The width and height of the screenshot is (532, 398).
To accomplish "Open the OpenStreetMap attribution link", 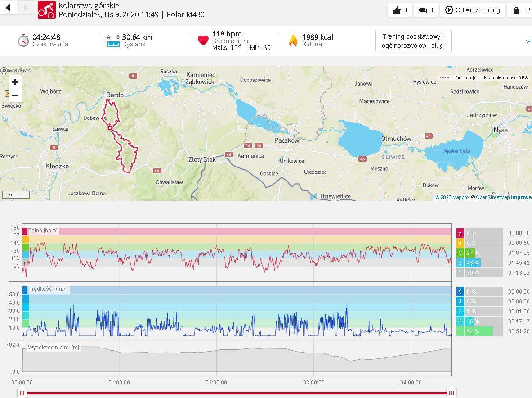I will 492,197.
